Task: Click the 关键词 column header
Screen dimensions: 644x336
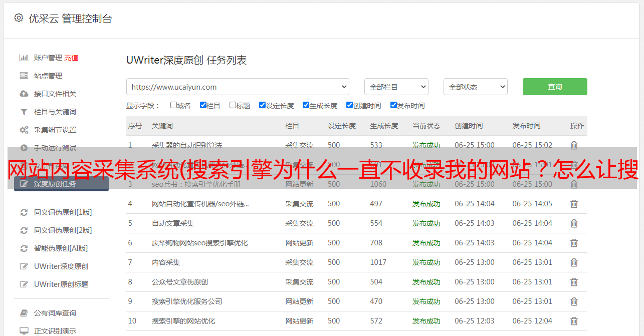Action: click(x=162, y=126)
